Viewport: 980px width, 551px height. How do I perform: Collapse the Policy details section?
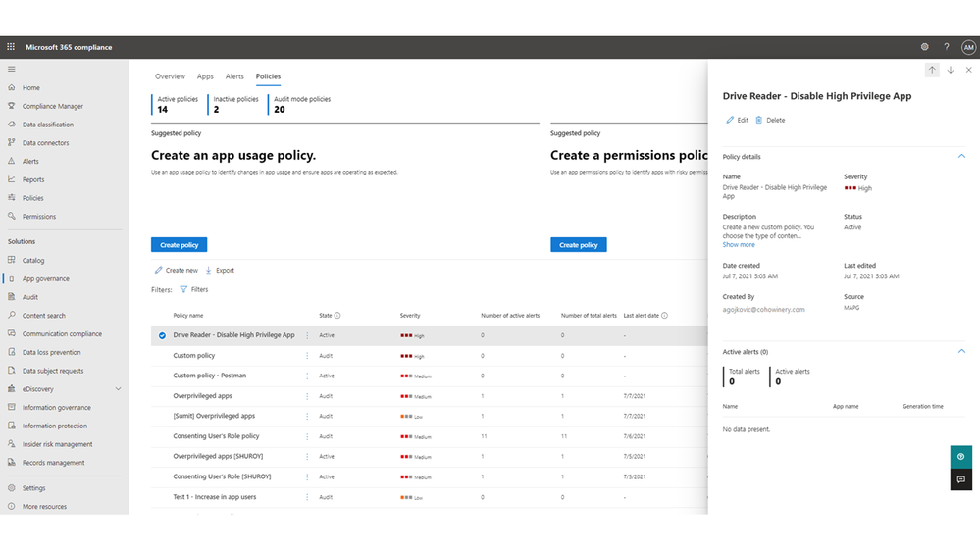click(961, 156)
